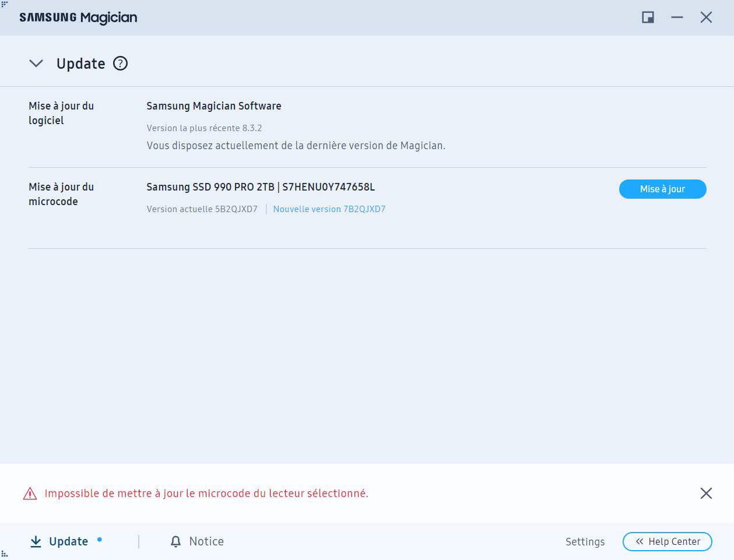The image size is (734, 560).
Task: Open the Help Center panel
Action: (667, 541)
